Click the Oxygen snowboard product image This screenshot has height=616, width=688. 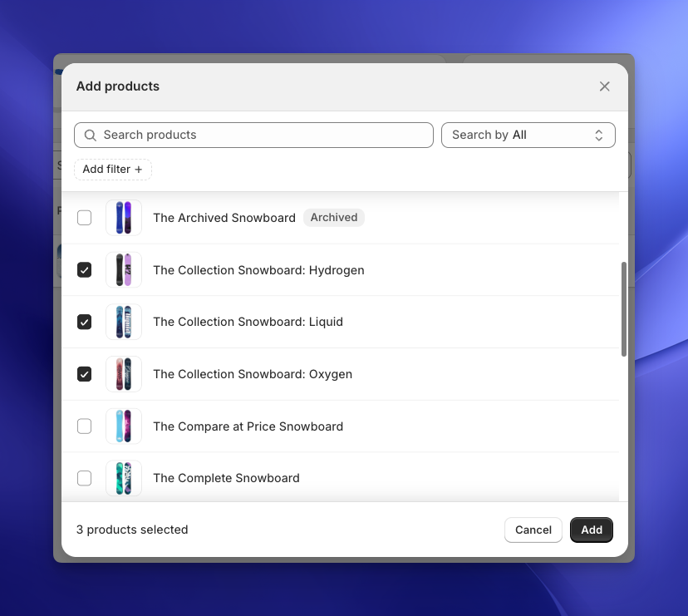[124, 374]
